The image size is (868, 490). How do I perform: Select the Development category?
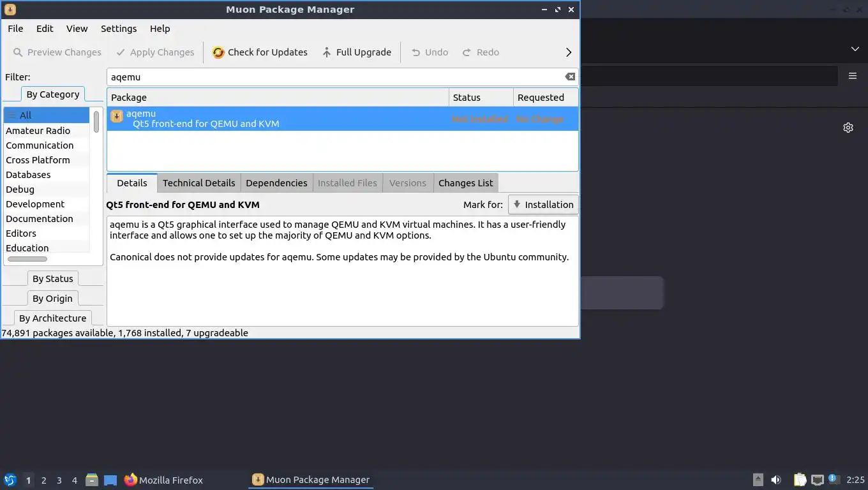tap(47, 204)
